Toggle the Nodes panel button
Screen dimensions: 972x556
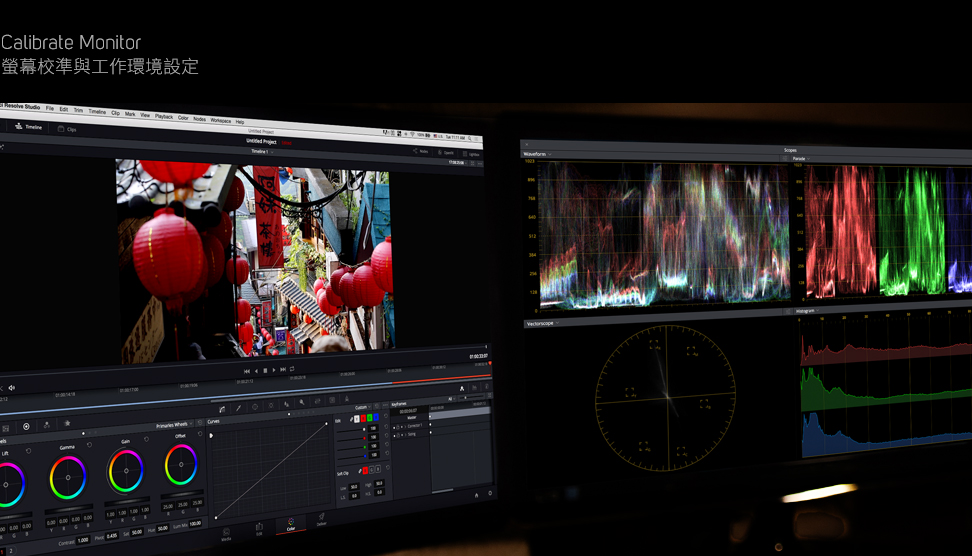pyautogui.click(x=421, y=151)
